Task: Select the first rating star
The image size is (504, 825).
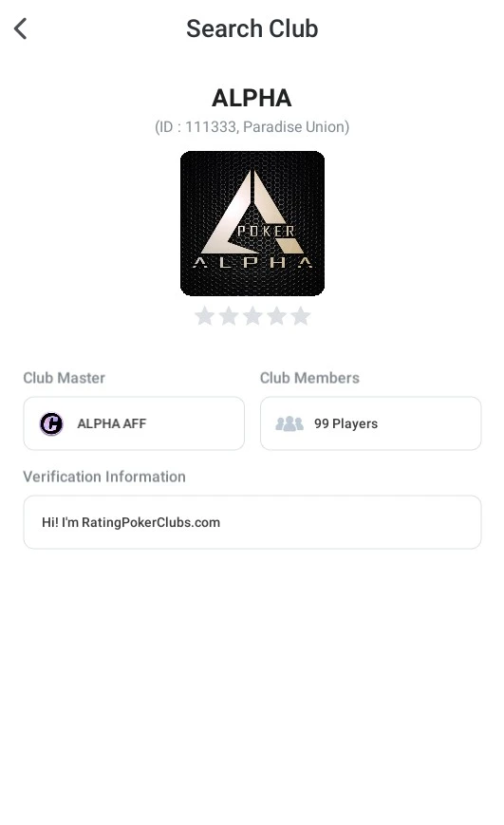Action: pyautogui.click(x=205, y=316)
